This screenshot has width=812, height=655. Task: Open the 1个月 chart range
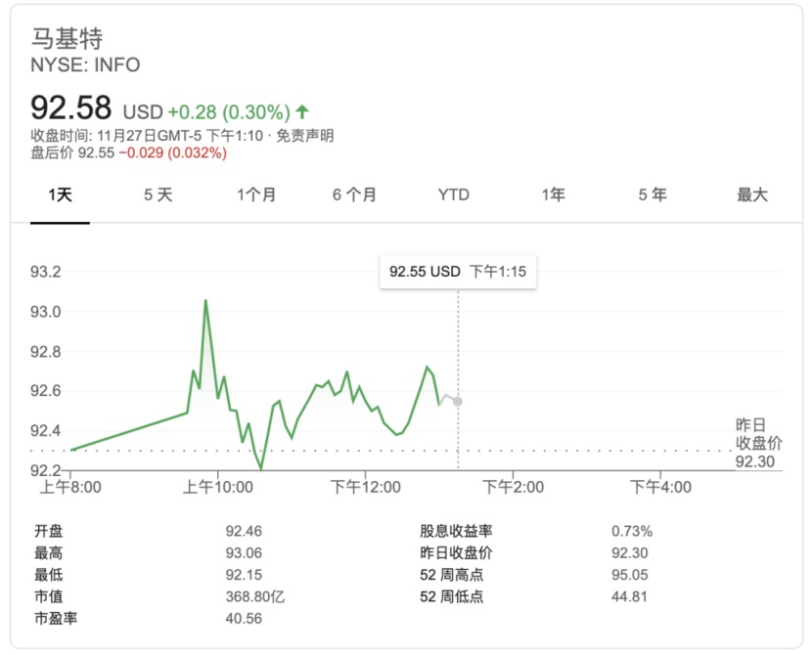click(256, 195)
